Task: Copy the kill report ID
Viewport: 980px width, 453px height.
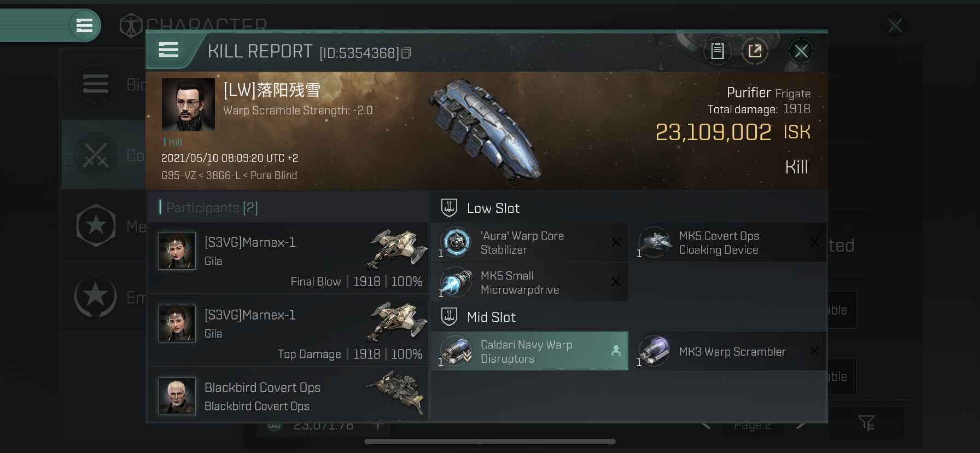Action: 406,53
